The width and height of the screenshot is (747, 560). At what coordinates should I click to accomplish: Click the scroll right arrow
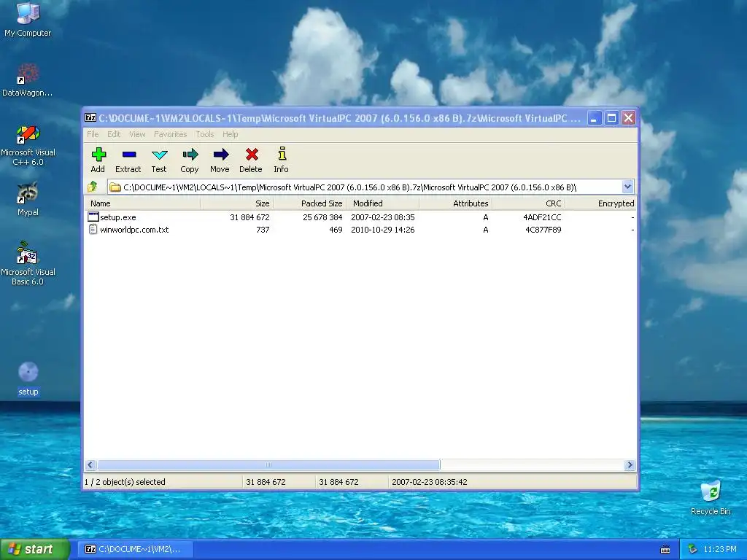point(630,464)
